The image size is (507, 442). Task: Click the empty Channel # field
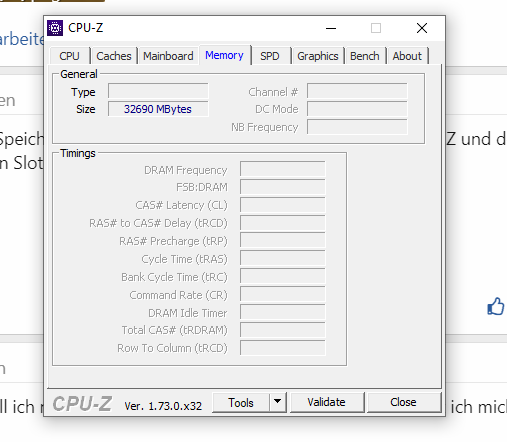coord(357,91)
